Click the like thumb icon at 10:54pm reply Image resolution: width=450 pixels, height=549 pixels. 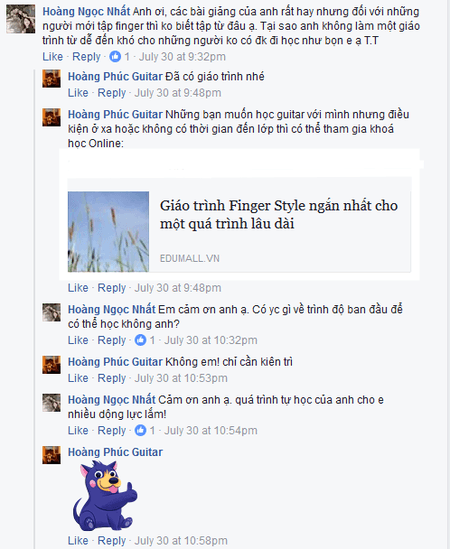pos(140,430)
